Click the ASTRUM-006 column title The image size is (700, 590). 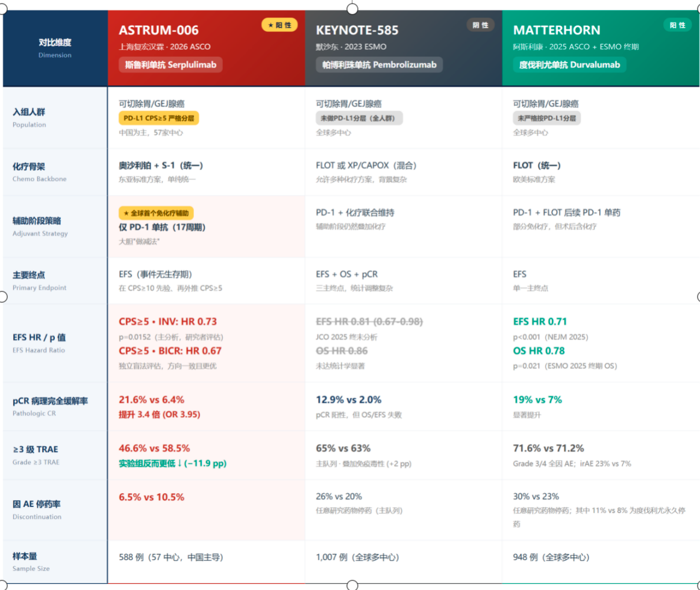[x=158, y=30]
